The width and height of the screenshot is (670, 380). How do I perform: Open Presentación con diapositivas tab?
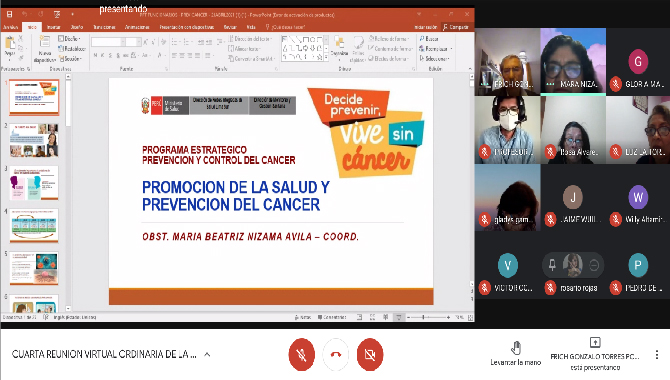point(187,27)
